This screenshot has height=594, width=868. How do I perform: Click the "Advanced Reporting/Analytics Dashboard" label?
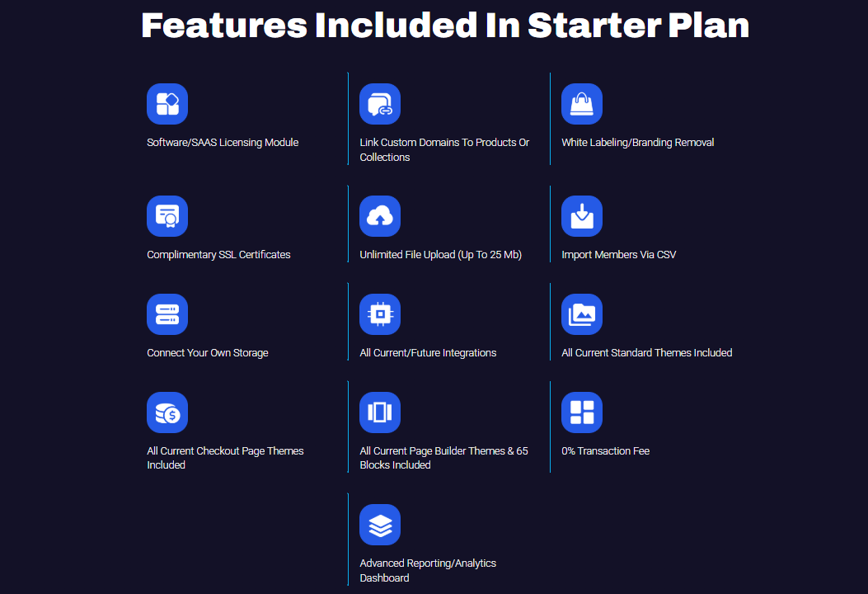click(x=428, y=571)
